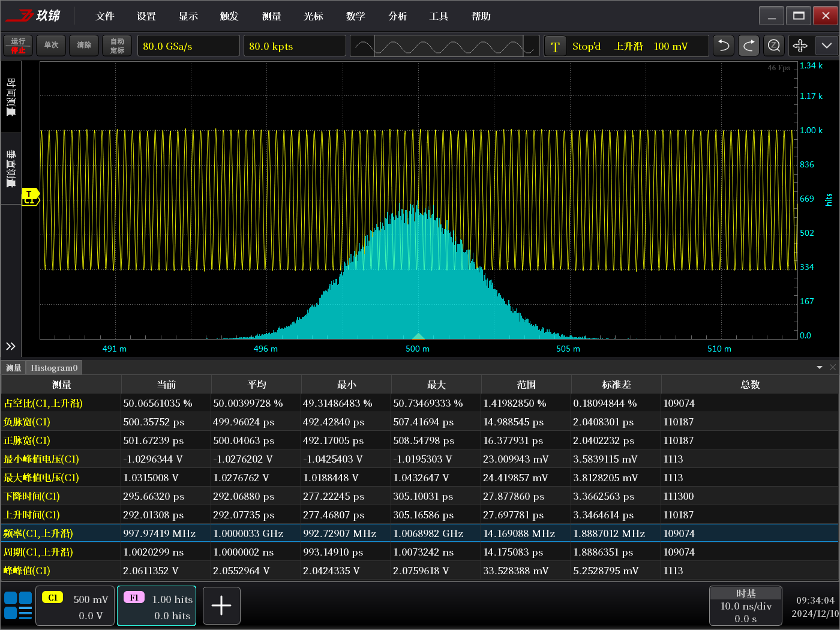Screen dimensions: 840x630
Task: Close the measurement panel with X
Action: coord(833,367)
